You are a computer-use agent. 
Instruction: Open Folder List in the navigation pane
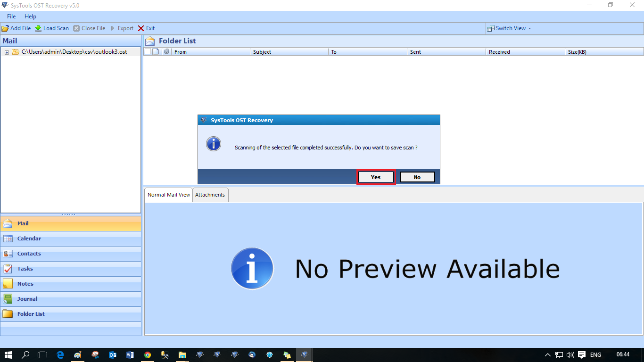71,314
